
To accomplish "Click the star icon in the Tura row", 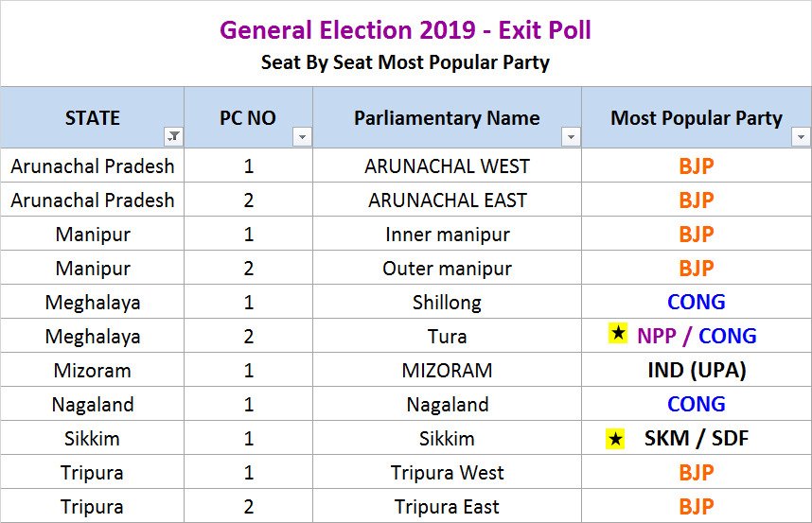I will 619,335.
